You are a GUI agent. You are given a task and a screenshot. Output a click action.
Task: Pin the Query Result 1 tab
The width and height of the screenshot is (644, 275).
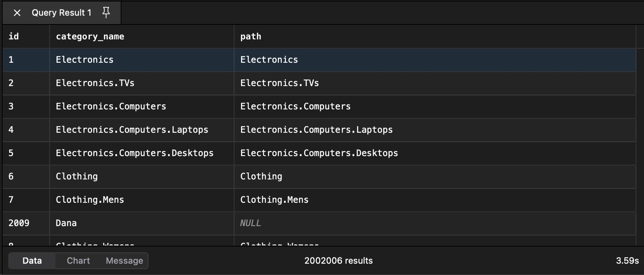[x=106, y=13]
